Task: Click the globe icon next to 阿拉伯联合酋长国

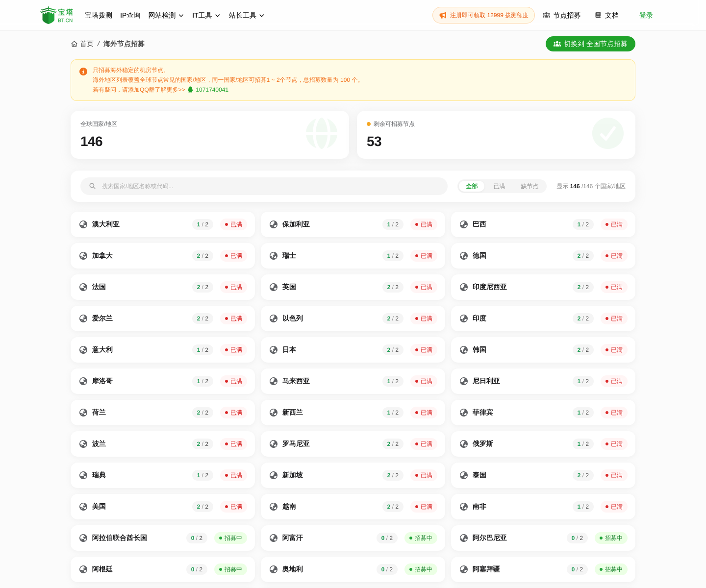Action: coord(83,538)
